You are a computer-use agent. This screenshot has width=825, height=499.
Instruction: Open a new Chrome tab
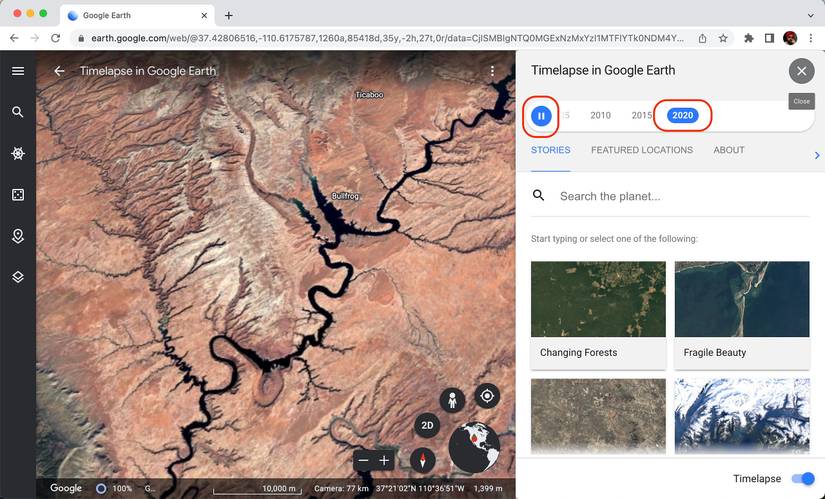coord(228,16)
